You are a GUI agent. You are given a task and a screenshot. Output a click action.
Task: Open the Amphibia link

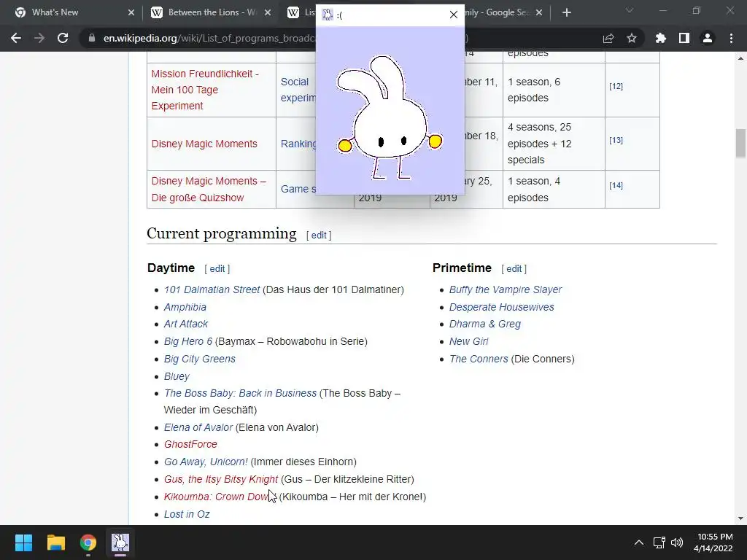(185, 307)
